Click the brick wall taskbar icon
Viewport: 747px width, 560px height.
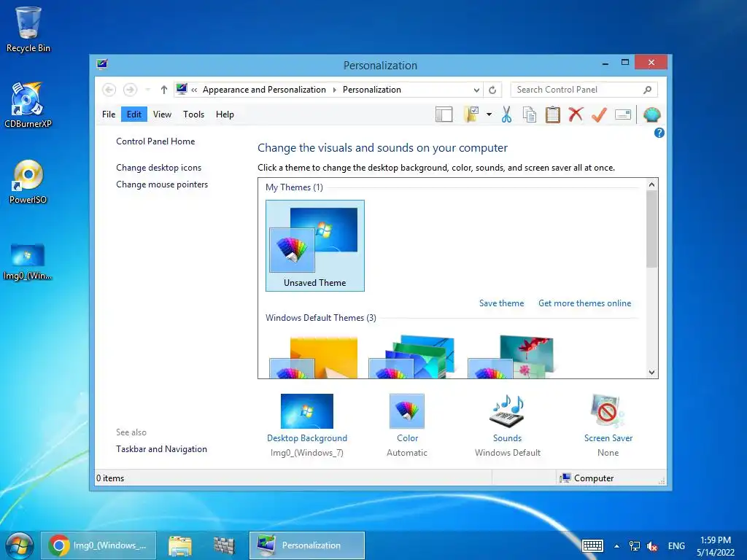pyautogui.click(x=224, y=545)
